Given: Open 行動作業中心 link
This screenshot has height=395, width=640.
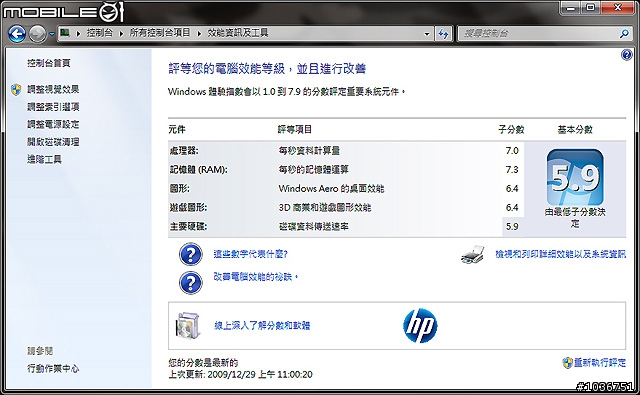Looking at the screenshot, I should [53, 368].
